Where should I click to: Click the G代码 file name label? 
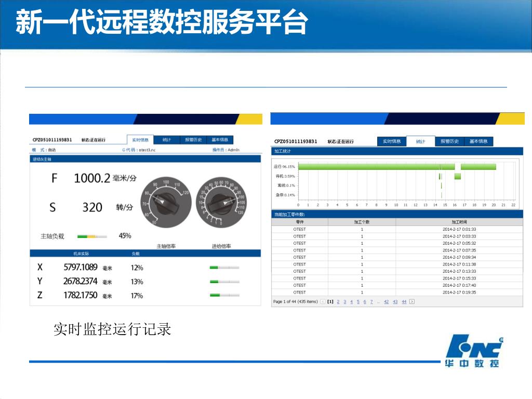[139, 150]
